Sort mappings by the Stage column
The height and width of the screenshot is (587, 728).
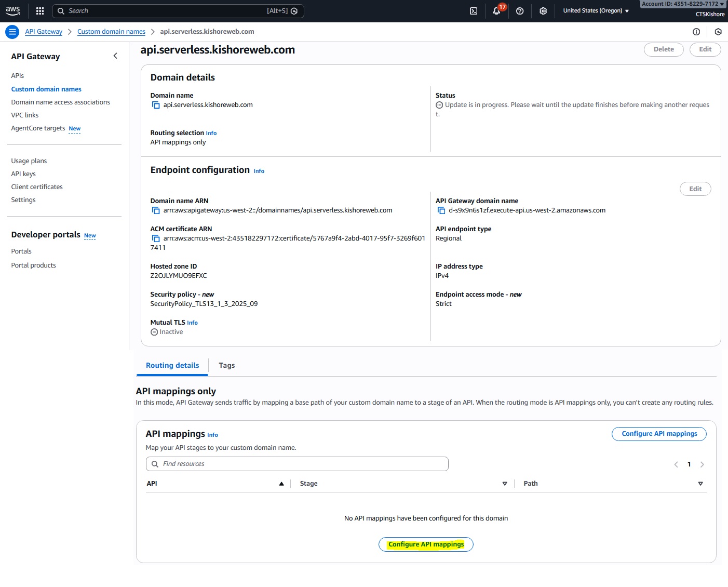pyautogui.click(x=504, y=484)
